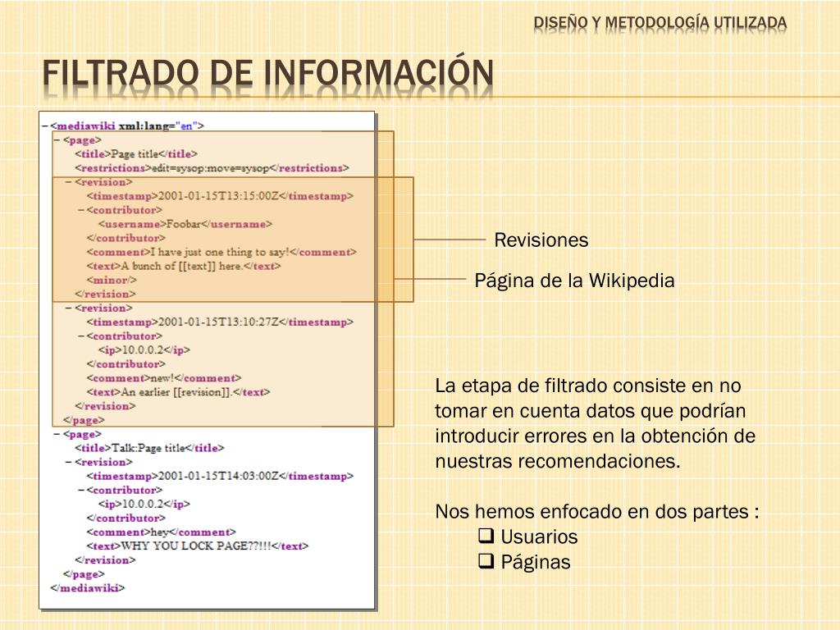Select the 'Página de la Wikipedia' label
Image resolution: width=840 pixels, height=630 pixels.
coord(574,281)
